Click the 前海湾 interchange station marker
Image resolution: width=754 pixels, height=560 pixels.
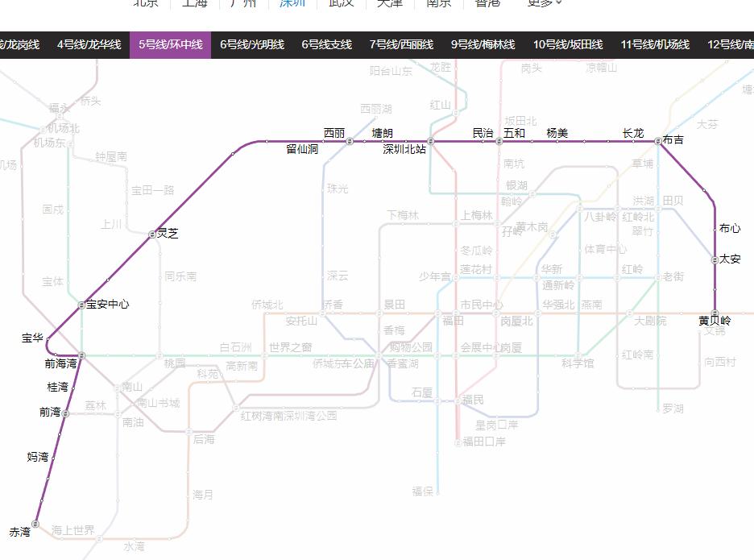click(81, 355)
